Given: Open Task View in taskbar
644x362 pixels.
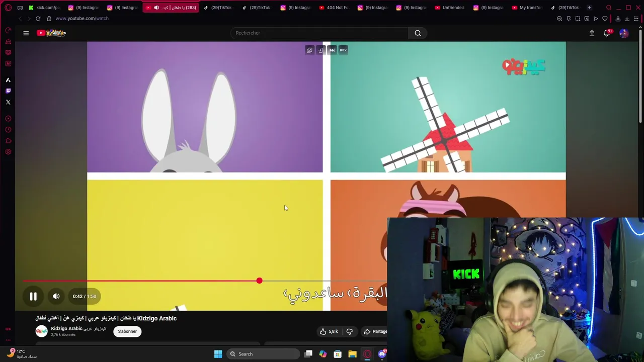Looking at the screenshot, I should coord(308,354).
